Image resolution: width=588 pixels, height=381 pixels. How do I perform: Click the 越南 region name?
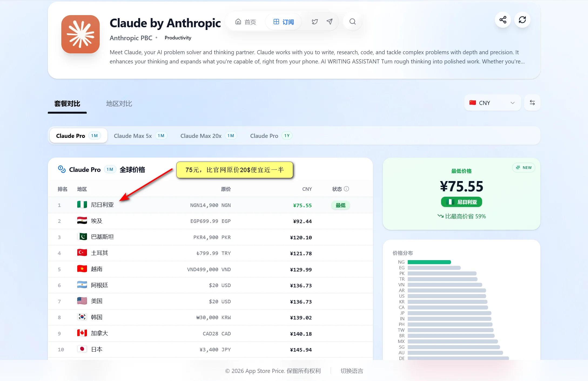tap(97, 269)
